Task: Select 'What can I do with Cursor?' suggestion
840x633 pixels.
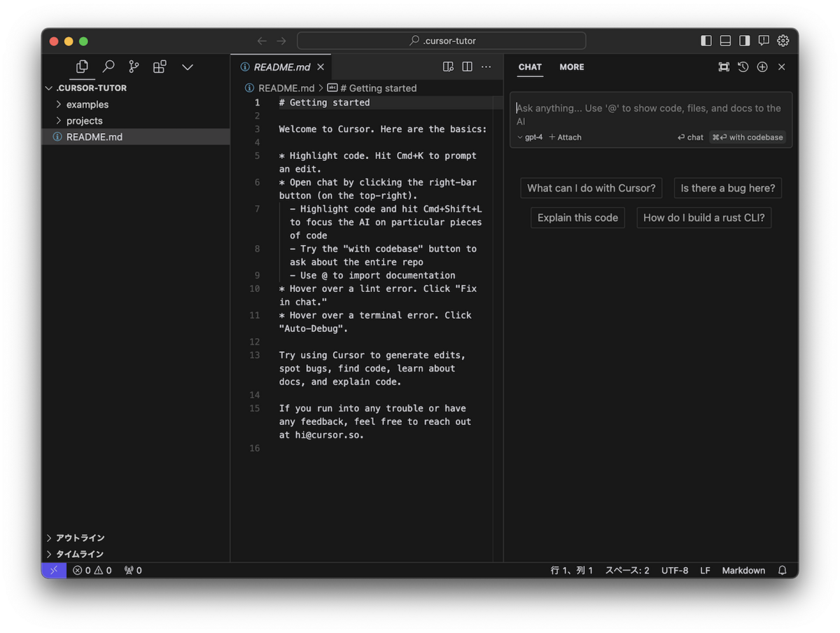Action: [591, 188]
